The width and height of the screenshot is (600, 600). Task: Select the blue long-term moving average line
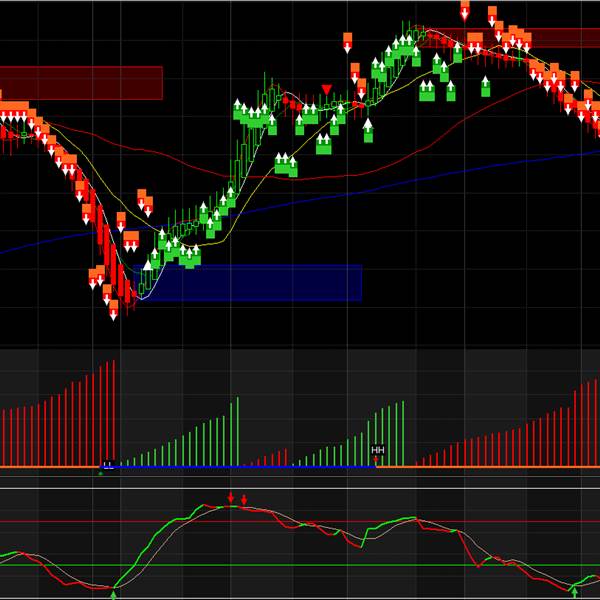point(300,201)
